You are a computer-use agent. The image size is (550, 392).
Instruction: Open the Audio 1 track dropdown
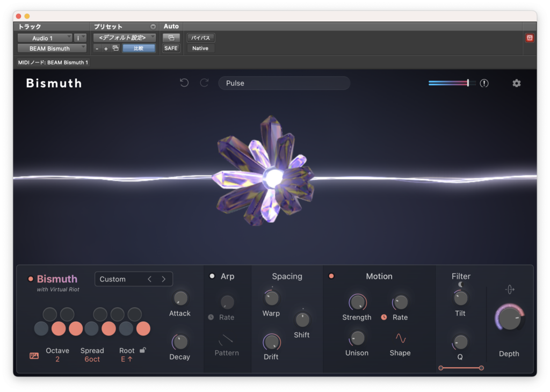pos(45,38)
